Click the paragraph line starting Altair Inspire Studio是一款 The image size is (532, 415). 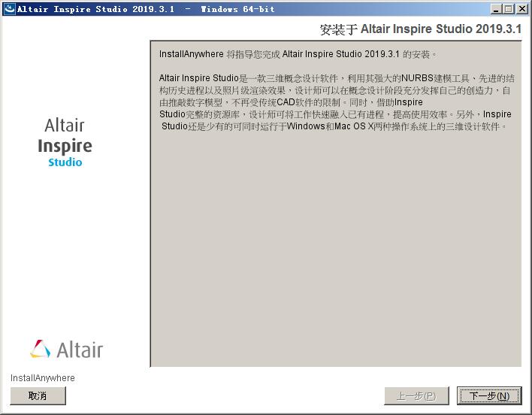tap(337, 78)
